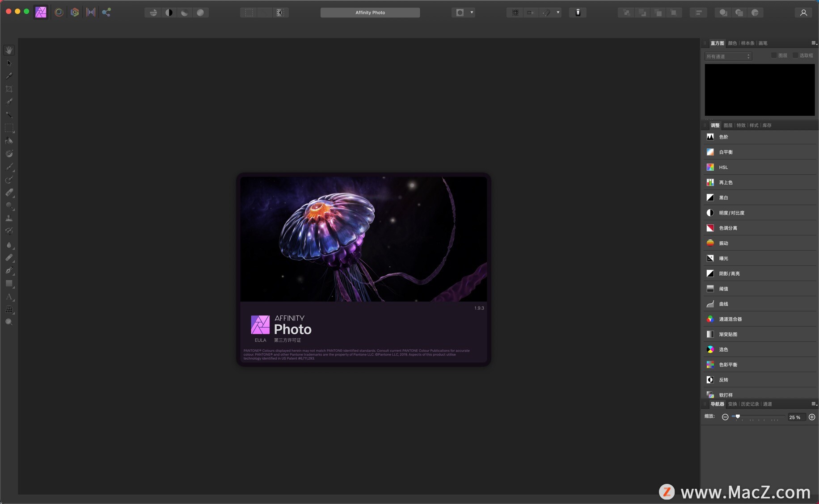Screen dimensions: 819x504
Task: Switch to the 颜色 tab
Action: [732, 43]
